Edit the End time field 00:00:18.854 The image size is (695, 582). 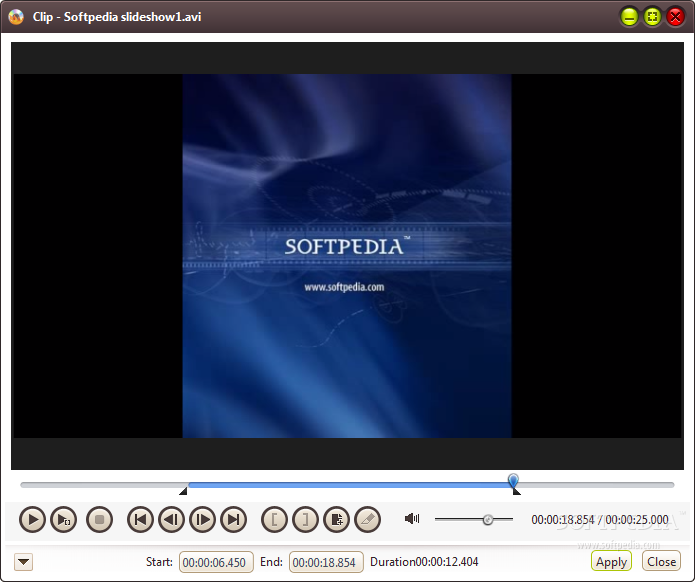(326, 562)
